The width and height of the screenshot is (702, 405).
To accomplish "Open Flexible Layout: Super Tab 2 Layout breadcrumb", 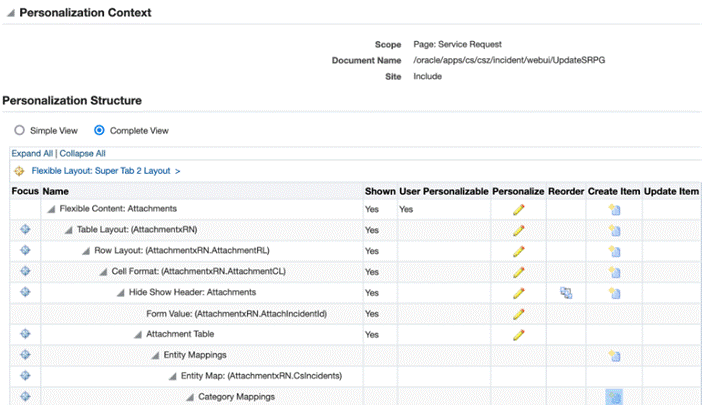I will click(x=100, y=171).
